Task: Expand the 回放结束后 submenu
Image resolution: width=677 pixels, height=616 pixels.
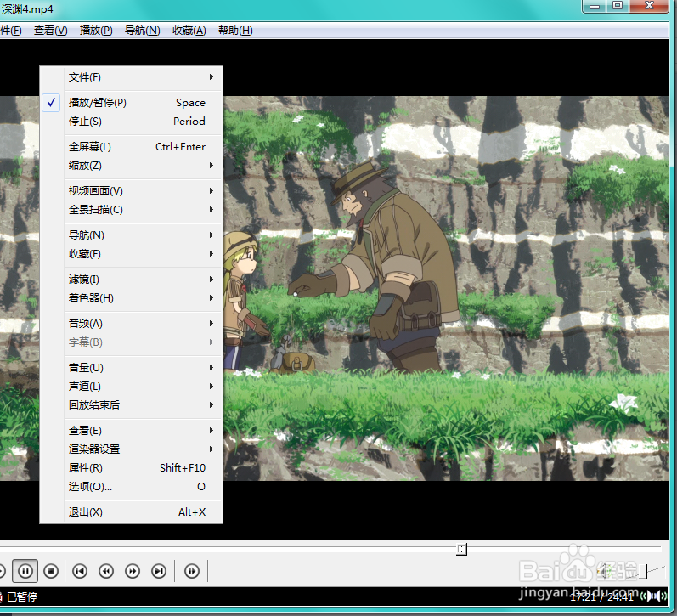Action: tap(132, 405)
